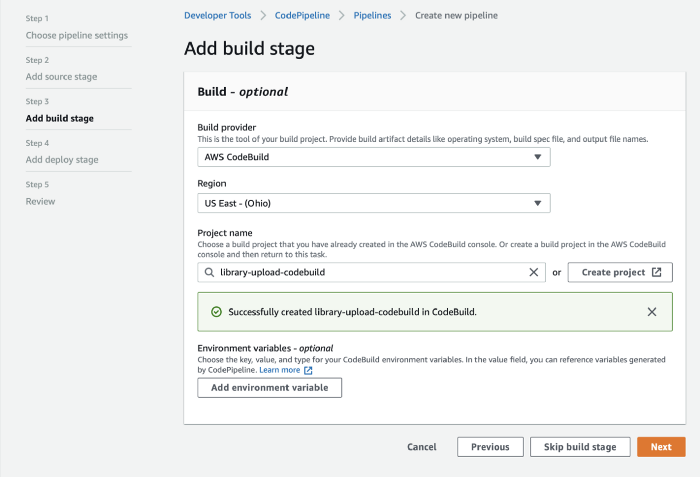700x477 pixels.
Task: Go to Developer Tools breadcrumb
Action: 217,15
